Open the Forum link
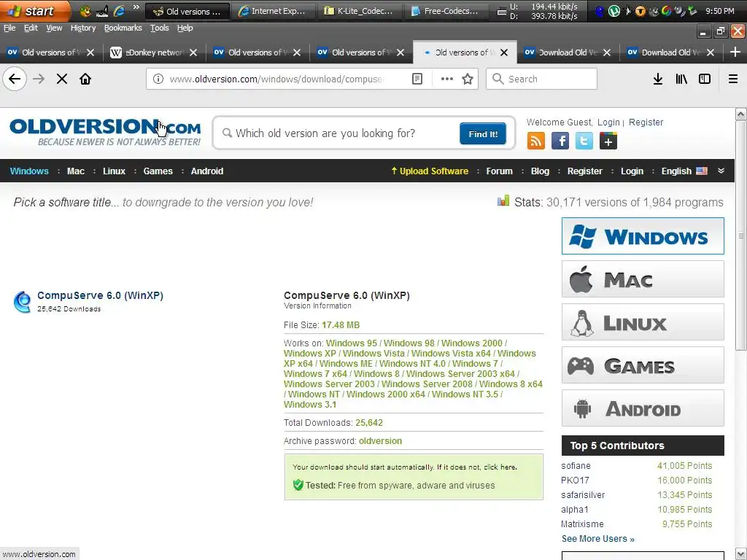747x560 pixels. (x=499, y=171)
